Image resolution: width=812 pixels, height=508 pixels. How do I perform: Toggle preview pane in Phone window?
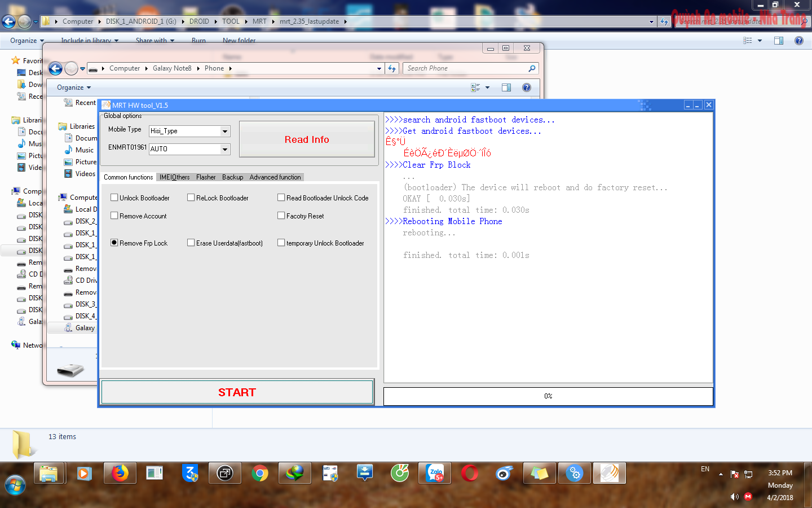click(x=506, y=87)
